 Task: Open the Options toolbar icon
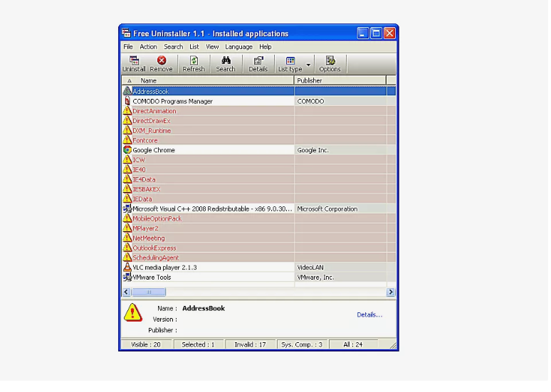[x=330, y=60]
